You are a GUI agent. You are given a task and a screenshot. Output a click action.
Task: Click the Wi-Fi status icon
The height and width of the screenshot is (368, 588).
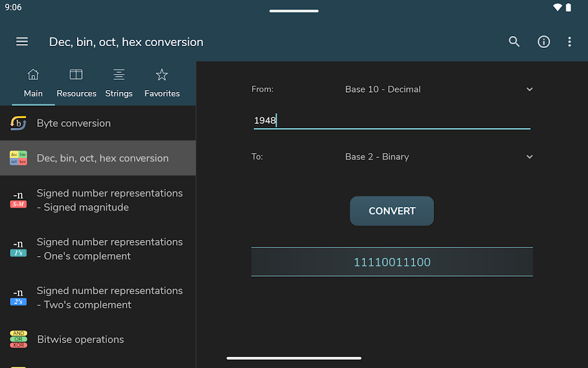[x=557, y=7]
